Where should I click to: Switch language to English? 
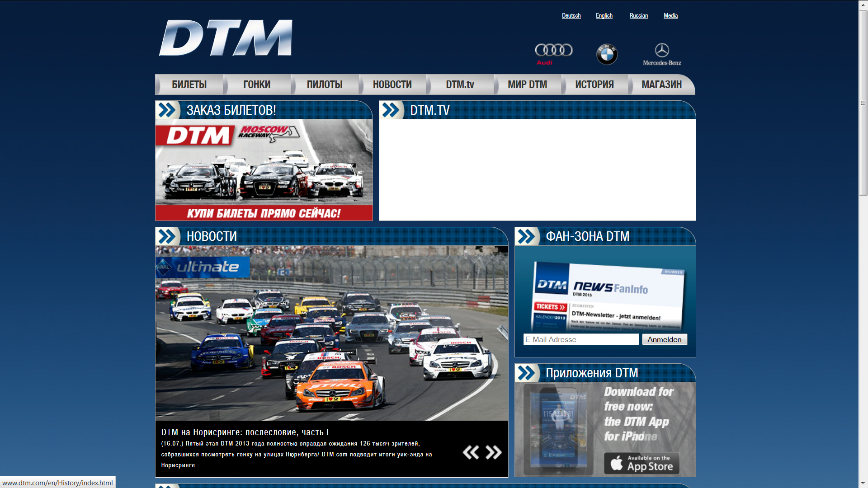click(604, 16)
